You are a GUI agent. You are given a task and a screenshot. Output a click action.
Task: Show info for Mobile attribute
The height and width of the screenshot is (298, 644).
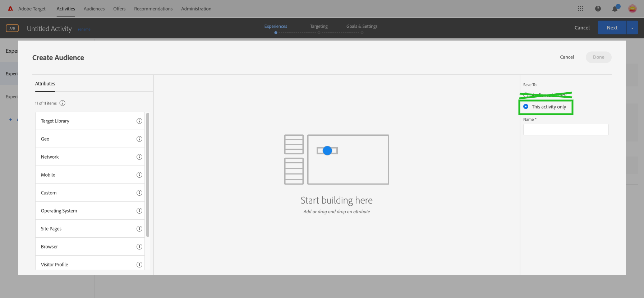click(x=139, y=175)
